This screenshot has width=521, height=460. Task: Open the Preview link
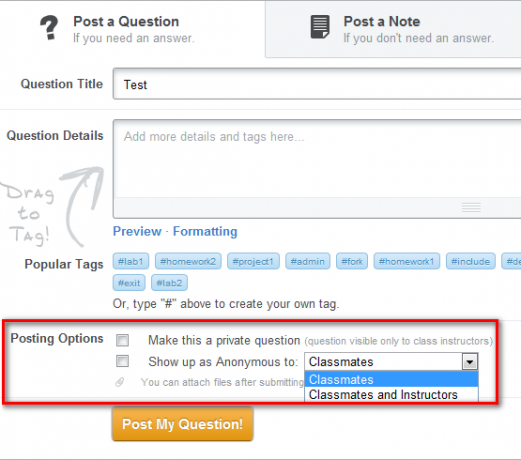click(137, 231)
